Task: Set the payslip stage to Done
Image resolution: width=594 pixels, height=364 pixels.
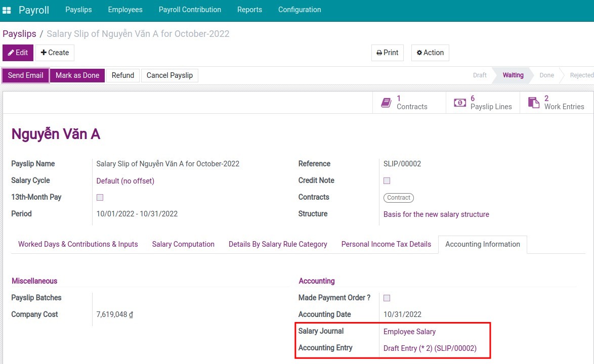Action: [x=546, y=75]
